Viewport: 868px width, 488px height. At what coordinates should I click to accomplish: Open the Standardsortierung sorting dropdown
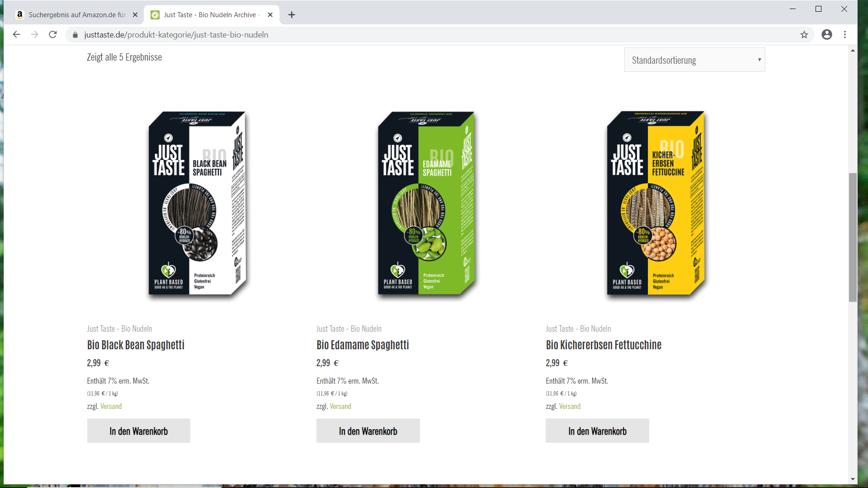click(x=694, y=60)
